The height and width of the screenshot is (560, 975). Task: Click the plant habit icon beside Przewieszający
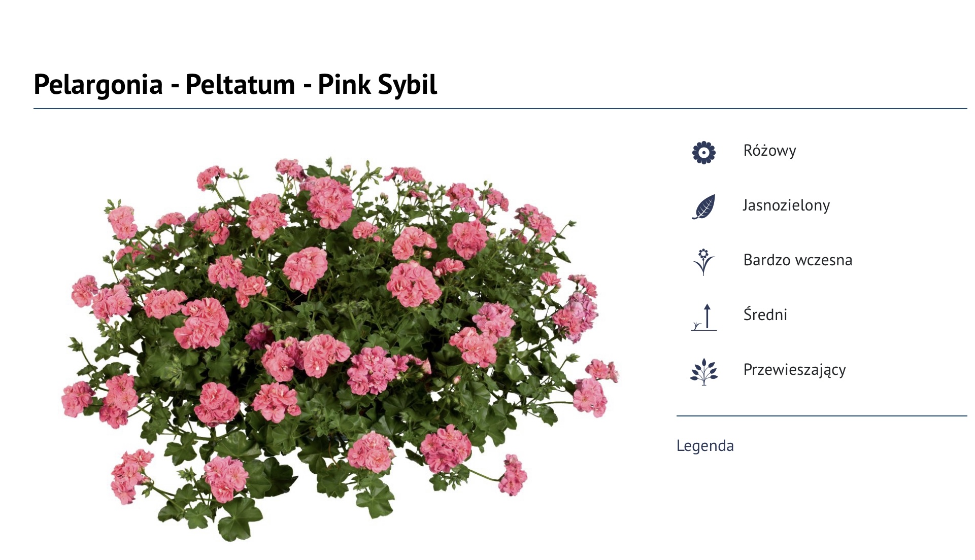click(704, 372)
